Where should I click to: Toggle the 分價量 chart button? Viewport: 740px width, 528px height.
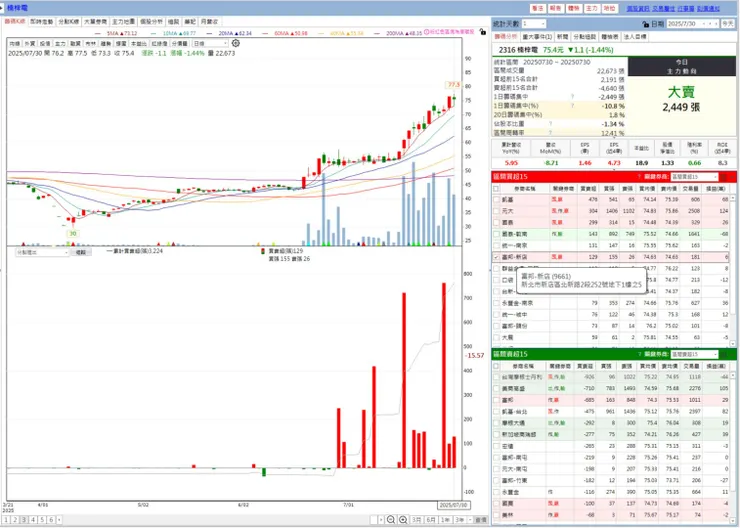point(180,43)
